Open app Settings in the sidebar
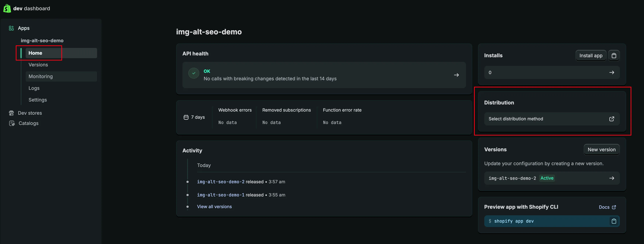Screen dimensions: 644x244 [x=38, y=100]
